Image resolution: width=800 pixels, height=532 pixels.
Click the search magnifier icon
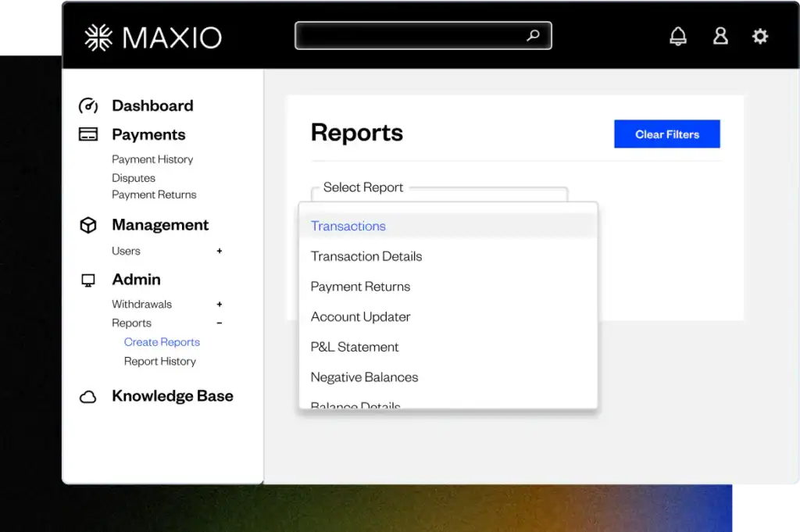coord(533,35)
